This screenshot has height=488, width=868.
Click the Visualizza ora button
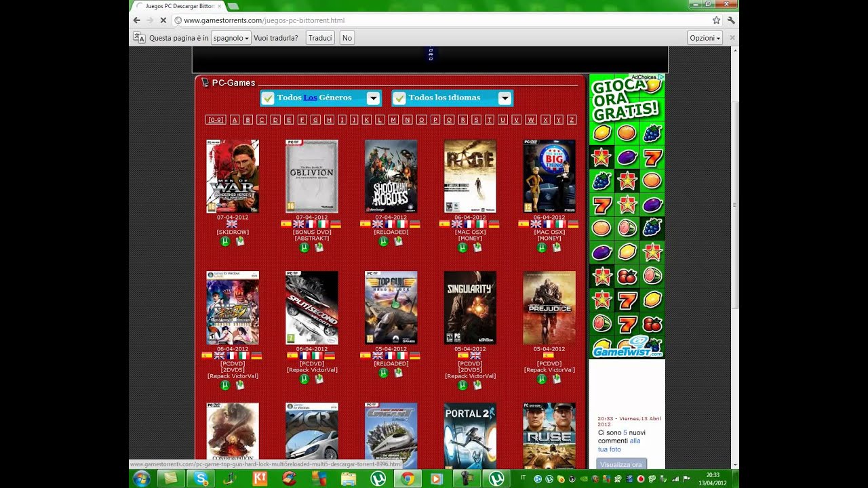621,464
